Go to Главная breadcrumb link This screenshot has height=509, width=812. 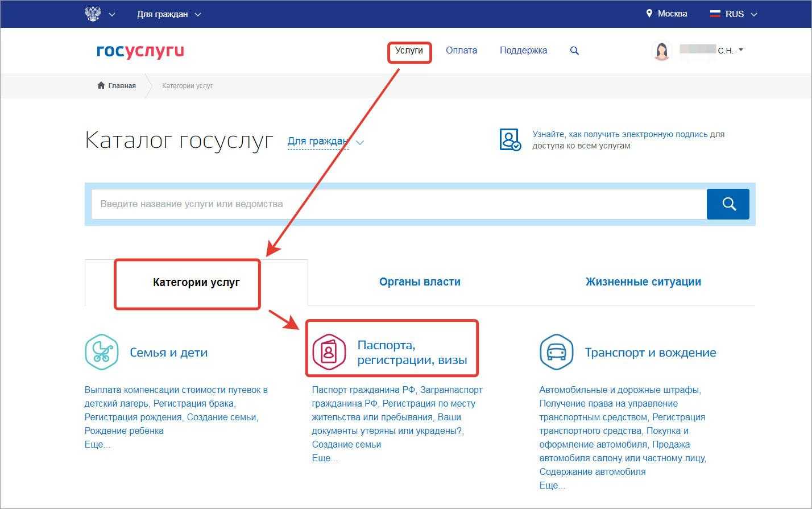[x=122, y=86]
